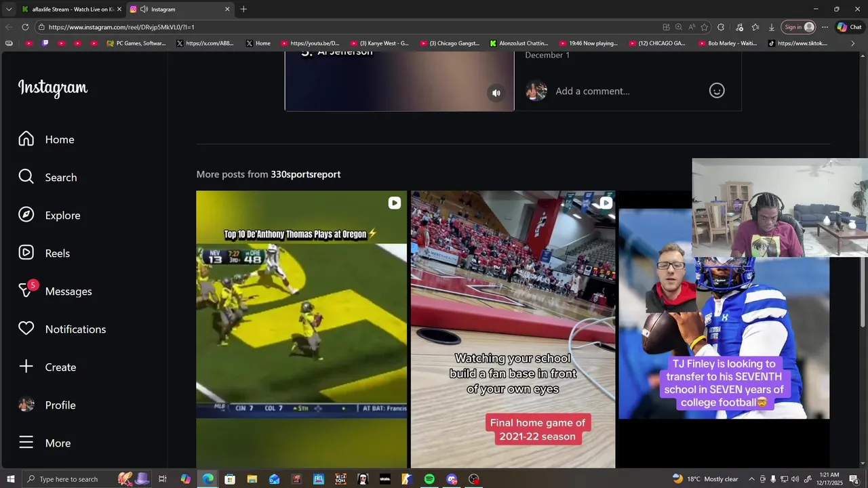Launch Copilot from taskbar
The image size is (868, 488).
tap(185, 479)
